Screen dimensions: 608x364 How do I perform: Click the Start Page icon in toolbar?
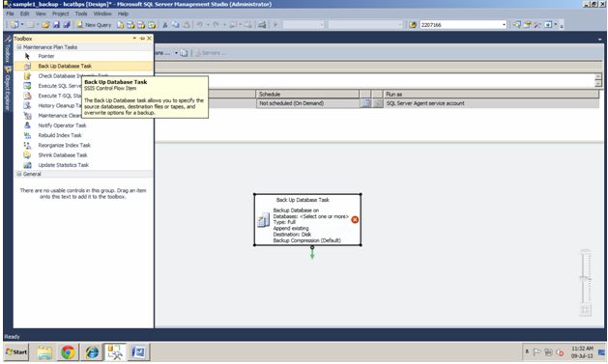548,25
